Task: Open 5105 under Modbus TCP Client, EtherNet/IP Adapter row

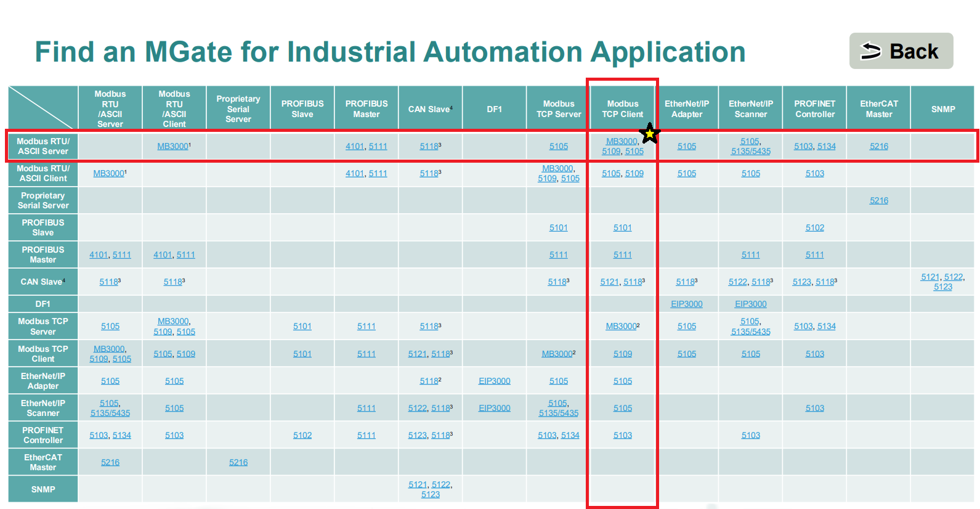Action: pyautogui.click(x=623, y=381)
